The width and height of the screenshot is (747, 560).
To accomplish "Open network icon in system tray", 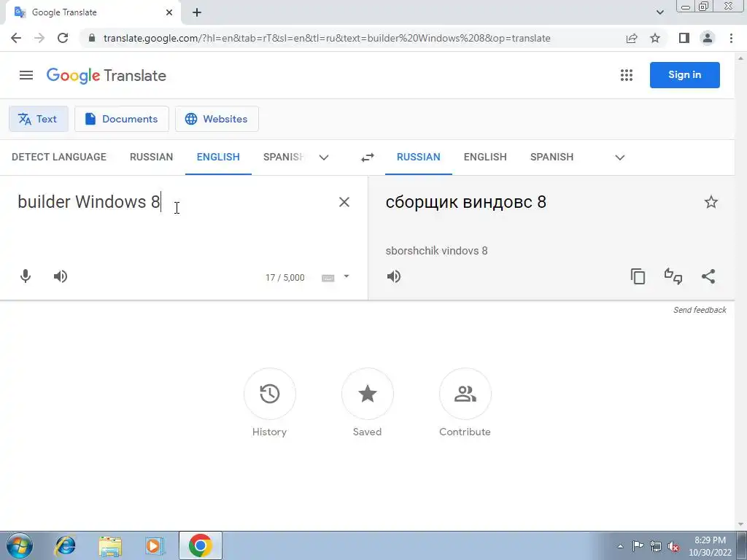I will coord(656,546).
